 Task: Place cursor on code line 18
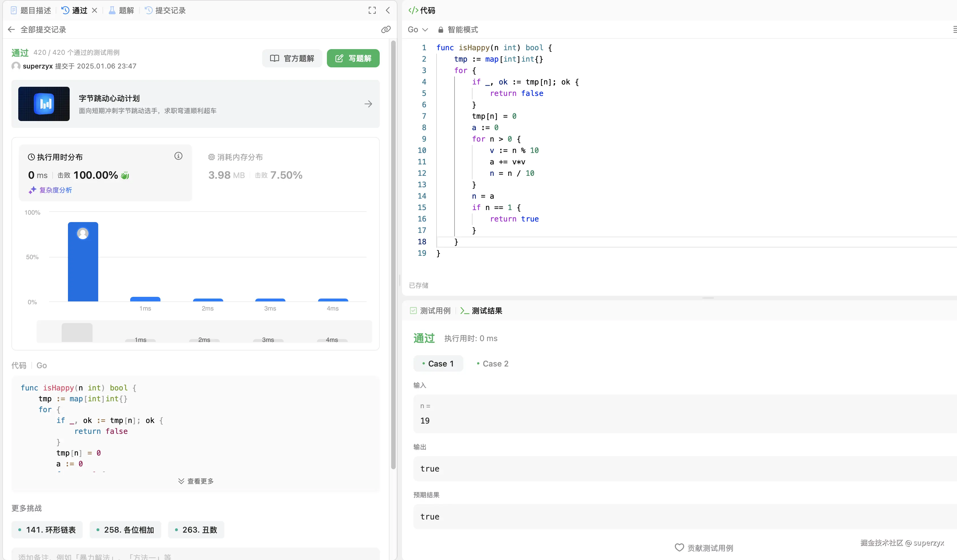pos(697,241)
